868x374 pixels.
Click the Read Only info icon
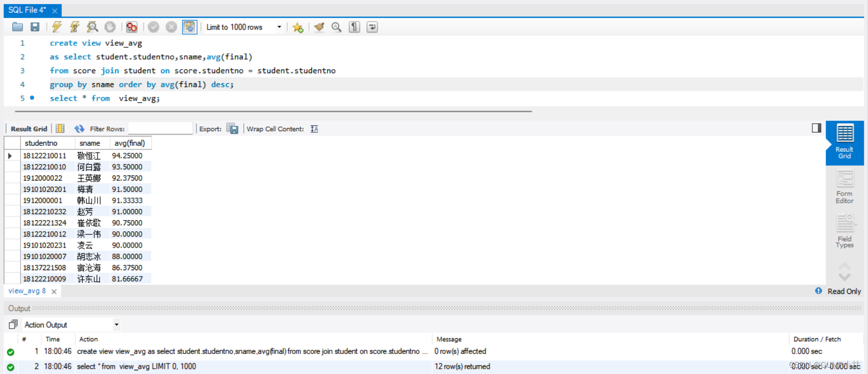[x=818, y=291]
